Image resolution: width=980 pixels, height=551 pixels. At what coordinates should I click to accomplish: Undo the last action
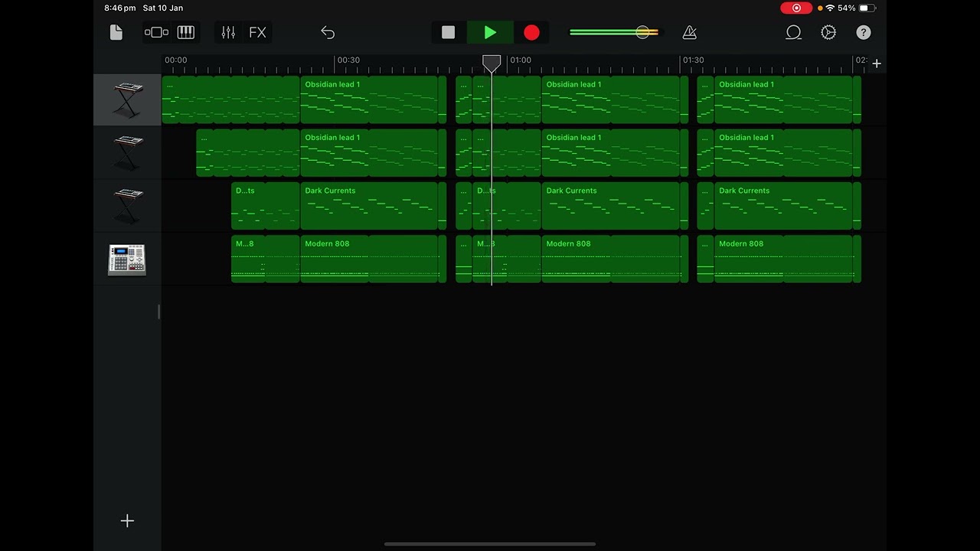[x=328, y=32]
